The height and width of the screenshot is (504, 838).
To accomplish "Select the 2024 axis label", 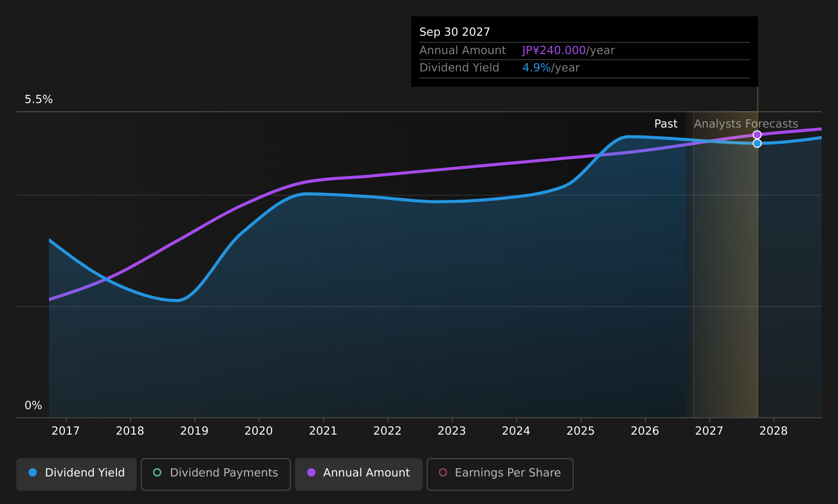I will tap(516, 431).
